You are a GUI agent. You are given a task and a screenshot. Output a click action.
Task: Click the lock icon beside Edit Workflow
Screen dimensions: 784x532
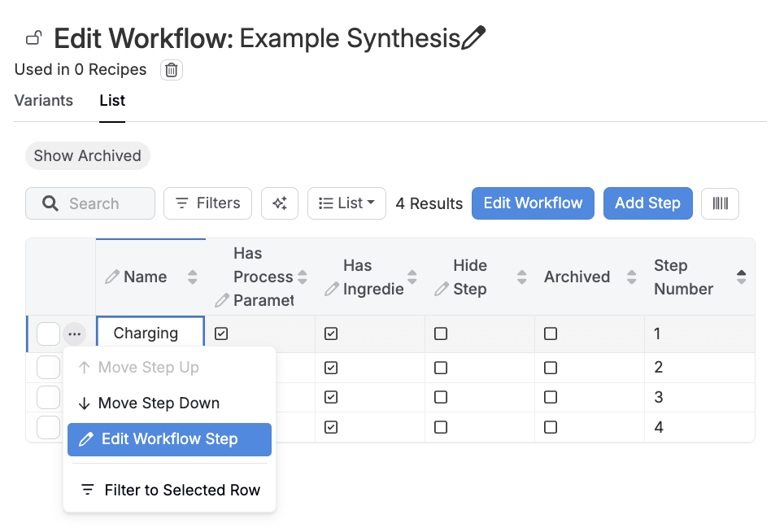pos(33,38)
